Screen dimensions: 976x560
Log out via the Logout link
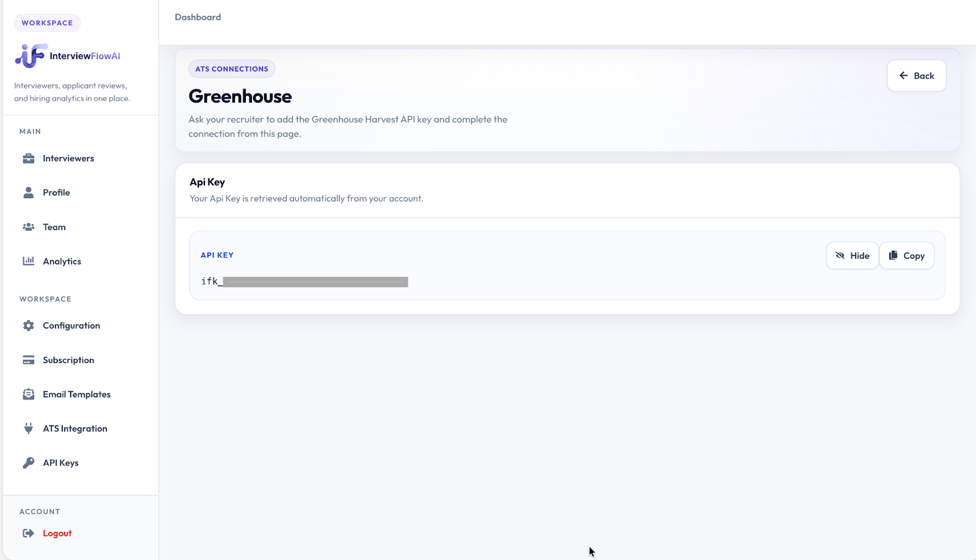[x=57, y=533]
